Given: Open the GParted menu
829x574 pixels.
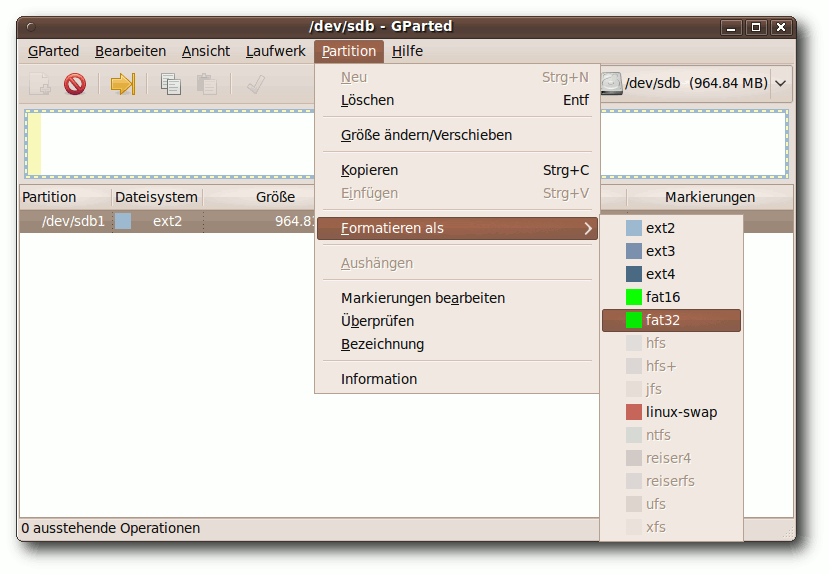Looking at the screenshot, I should pos(53,51).
